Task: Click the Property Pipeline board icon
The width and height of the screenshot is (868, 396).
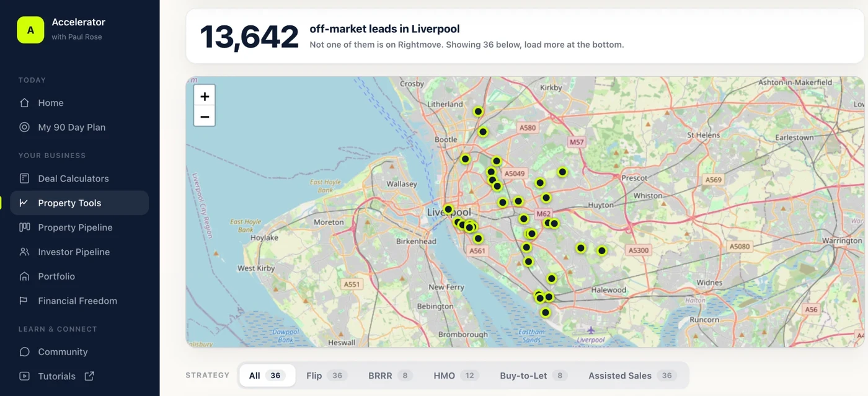Action: pyautogui.click(x=24, y=227)
